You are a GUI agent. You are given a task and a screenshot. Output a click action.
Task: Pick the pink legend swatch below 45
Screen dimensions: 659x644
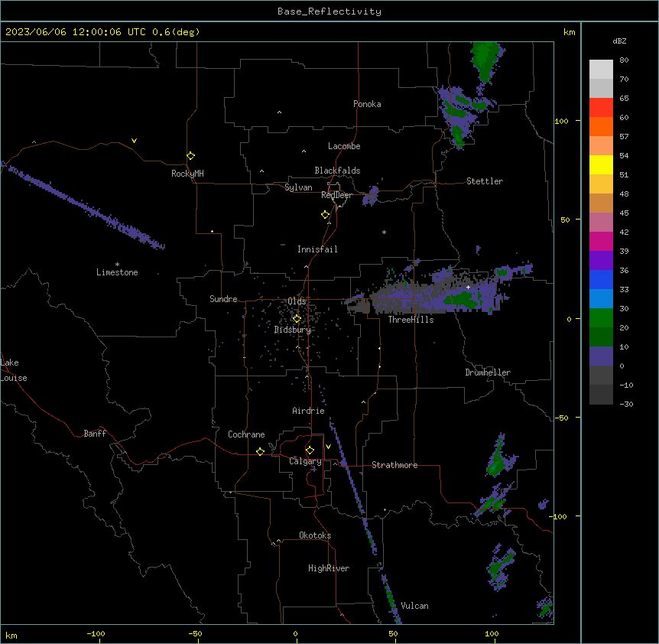601,223
